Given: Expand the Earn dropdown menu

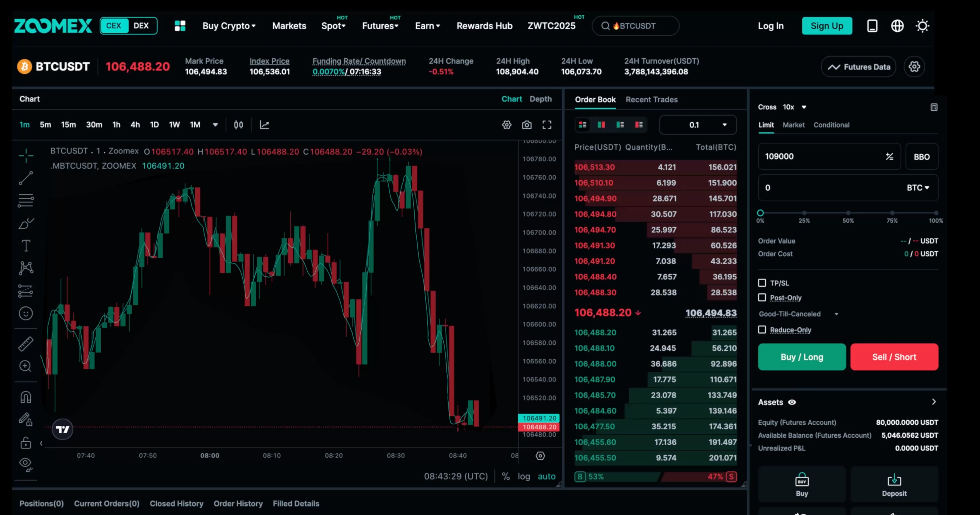Looking at the screenshot, I should (428, 26).
